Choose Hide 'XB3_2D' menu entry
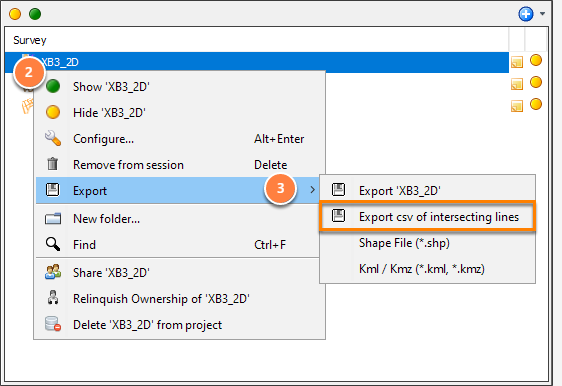 click(179, 113)
